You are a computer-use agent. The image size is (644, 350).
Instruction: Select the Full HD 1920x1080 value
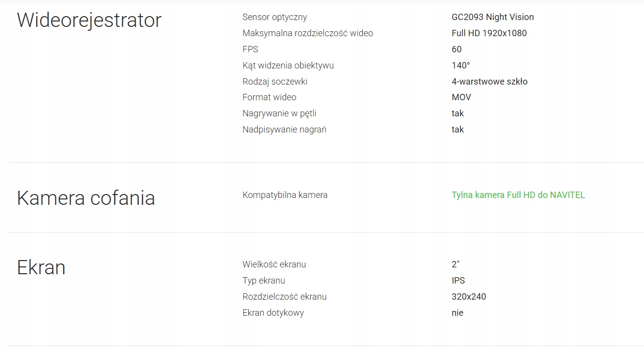point(489,33)
